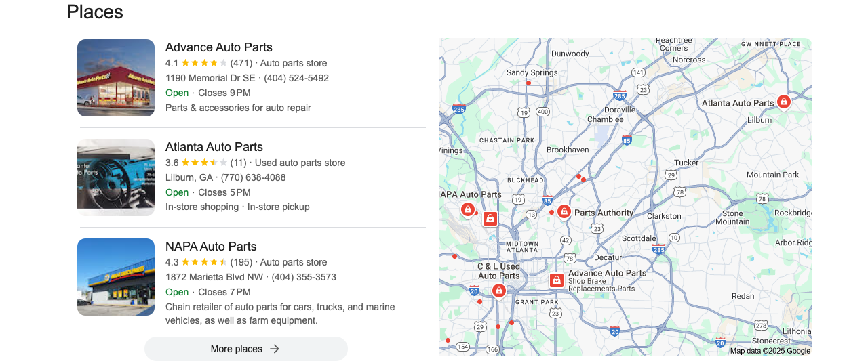Click the Tucker label on the map
This screenshot has height=361, width=868.
point(686,163)
